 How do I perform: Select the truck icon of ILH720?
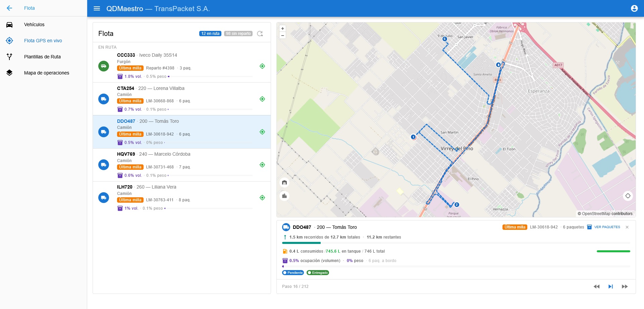point(104,198)
